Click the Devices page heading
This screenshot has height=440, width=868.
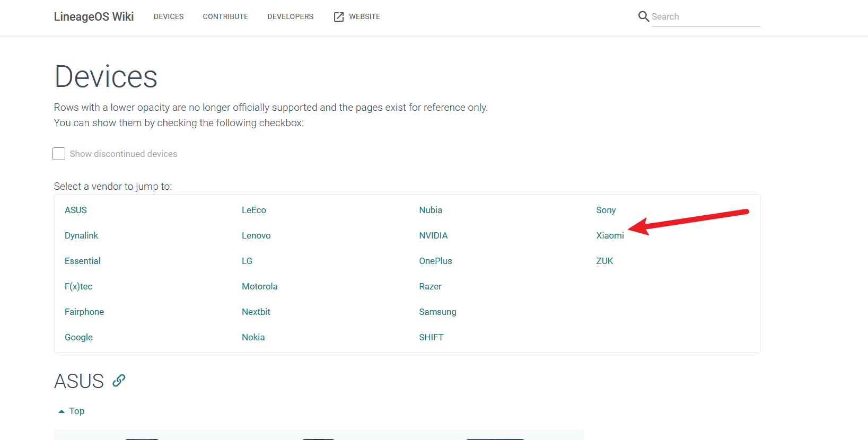pyautogui.click(x=106, y=77)
